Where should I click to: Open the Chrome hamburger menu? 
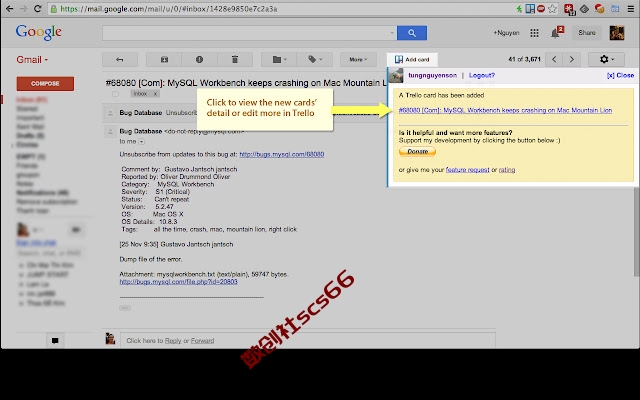coord(630,9)
